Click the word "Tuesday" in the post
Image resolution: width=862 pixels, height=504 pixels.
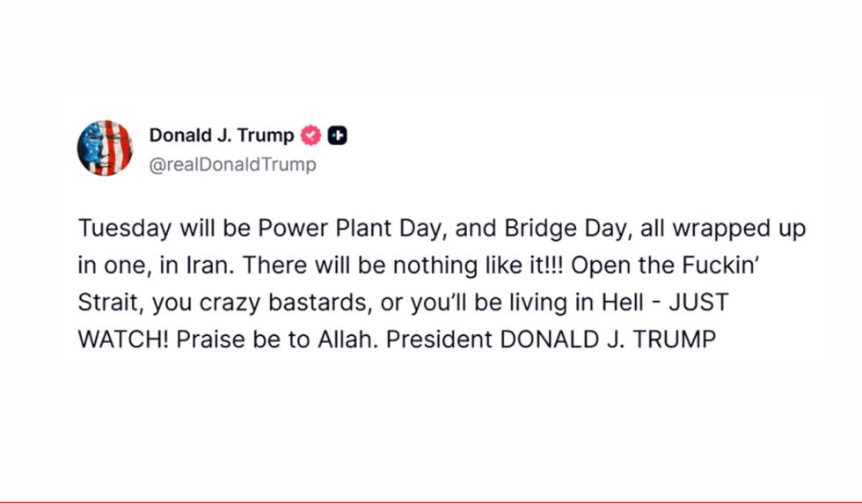click(x=123, y=228)
